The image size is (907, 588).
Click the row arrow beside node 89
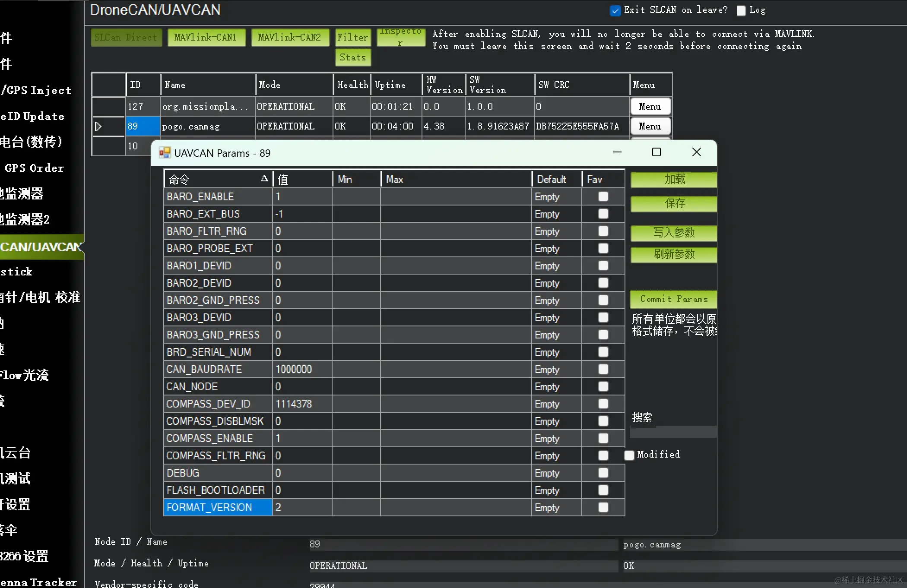tap(98, 126)
